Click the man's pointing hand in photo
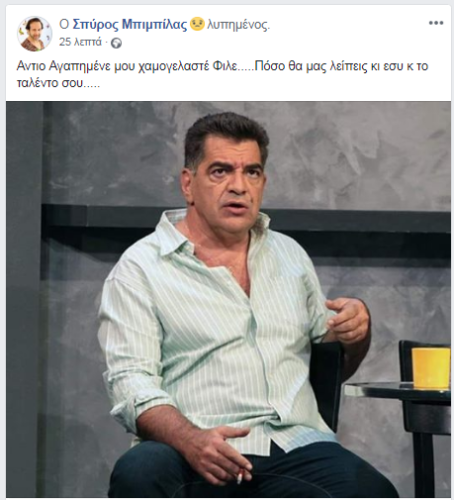The height and width of the screenshot is (500, 454). tap(347, 319)
